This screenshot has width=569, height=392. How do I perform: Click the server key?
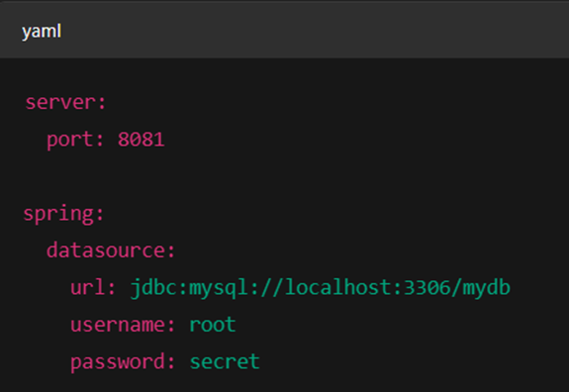click(60, 103)
